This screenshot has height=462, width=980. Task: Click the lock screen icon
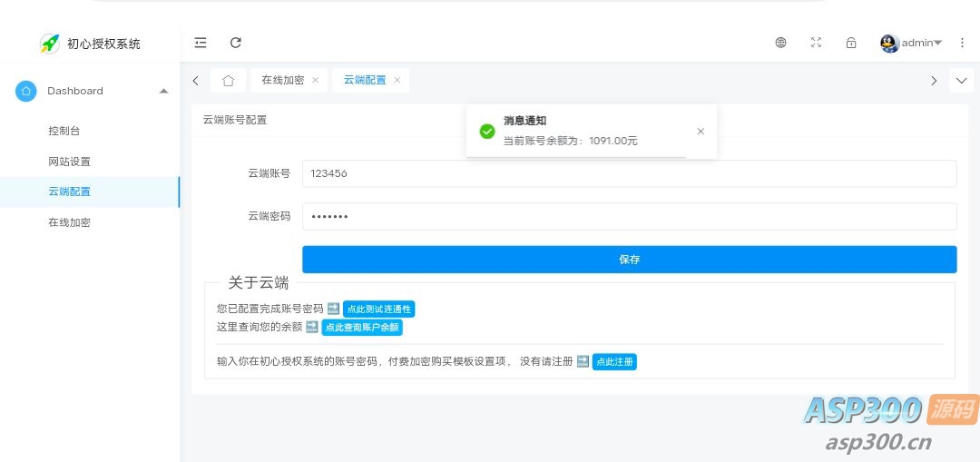pyautogui.click(x=851, y=43)
